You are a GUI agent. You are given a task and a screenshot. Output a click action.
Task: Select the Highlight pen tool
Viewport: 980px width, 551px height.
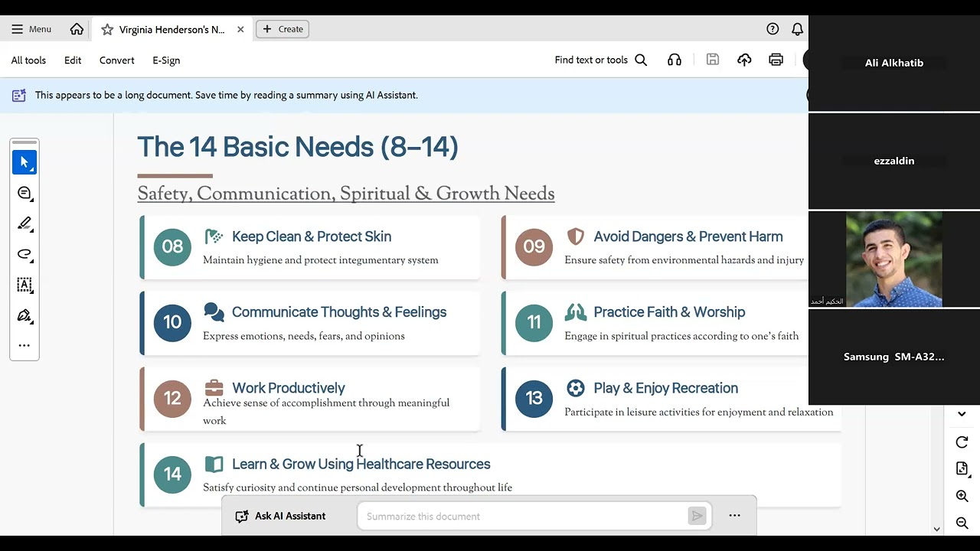pyautogui.click(x=24, y=223)
